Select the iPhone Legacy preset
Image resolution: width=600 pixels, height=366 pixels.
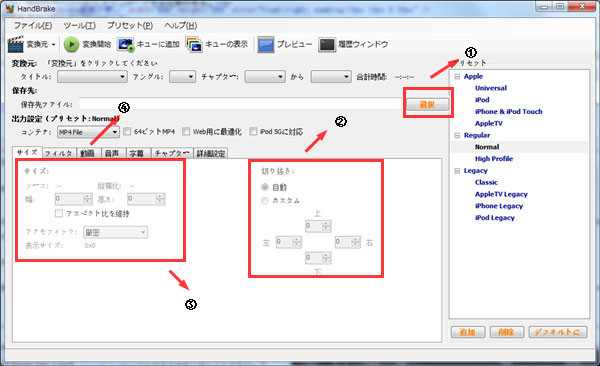point(499,206)
